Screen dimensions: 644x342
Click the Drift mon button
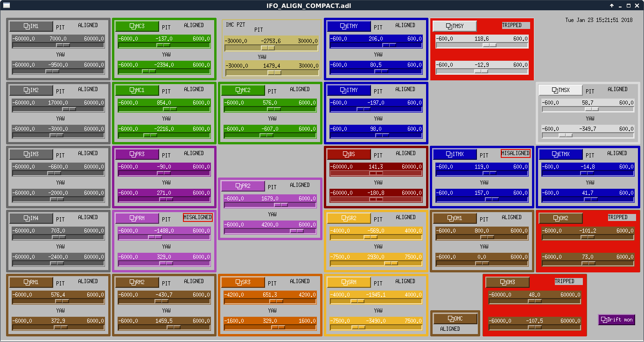[616, 320]
